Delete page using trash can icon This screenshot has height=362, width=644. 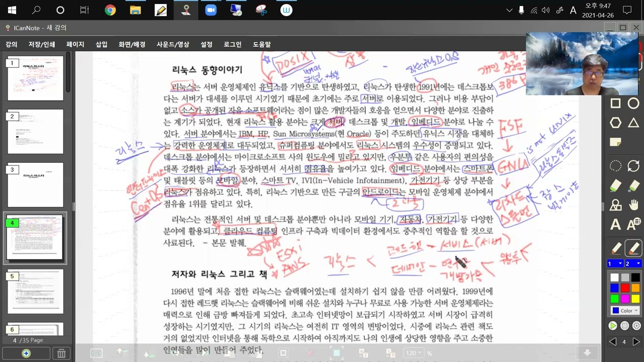pos(61,353)
